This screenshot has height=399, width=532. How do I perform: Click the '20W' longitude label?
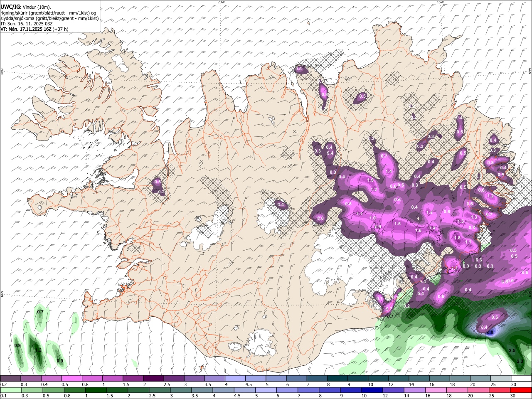coord(221,2)
